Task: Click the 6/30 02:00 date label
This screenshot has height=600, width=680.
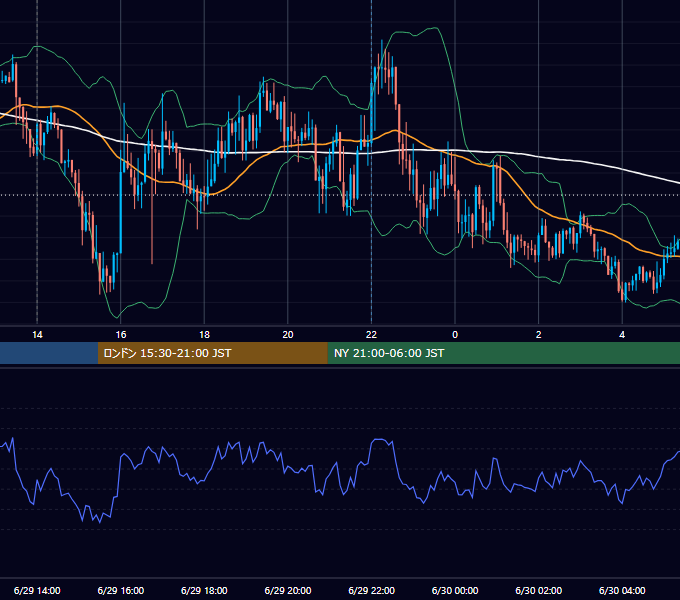Action: click(539, 590)
